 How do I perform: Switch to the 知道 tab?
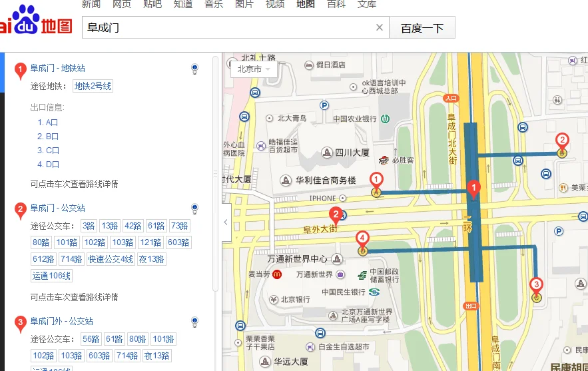pyautogui.click(x=183, y=4)
